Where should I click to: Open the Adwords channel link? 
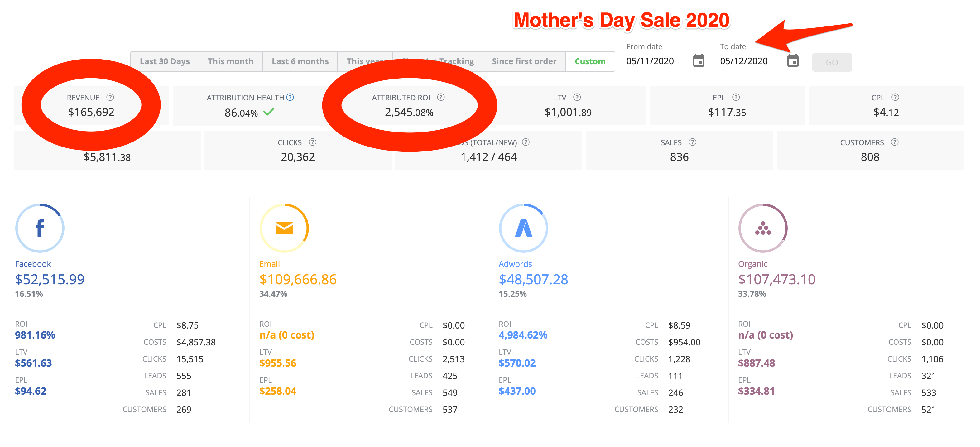(x=515, y=264)
